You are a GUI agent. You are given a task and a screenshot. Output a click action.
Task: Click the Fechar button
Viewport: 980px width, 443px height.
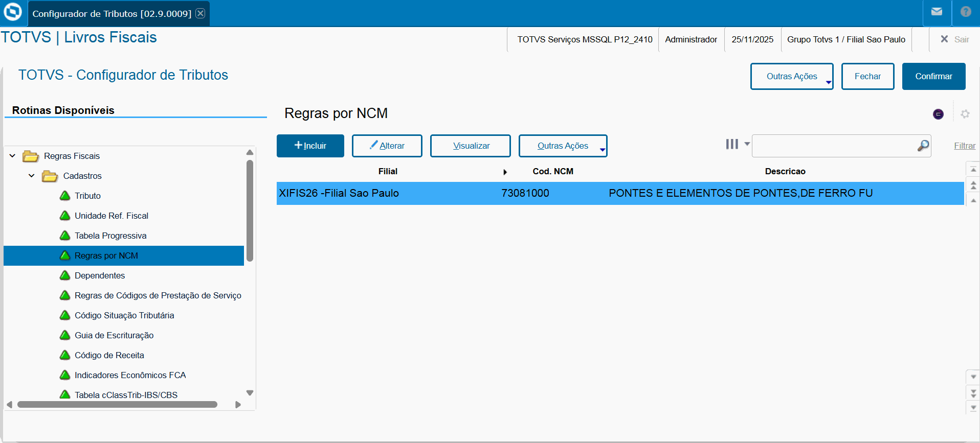pyautogui.click(x=867, y=76)
